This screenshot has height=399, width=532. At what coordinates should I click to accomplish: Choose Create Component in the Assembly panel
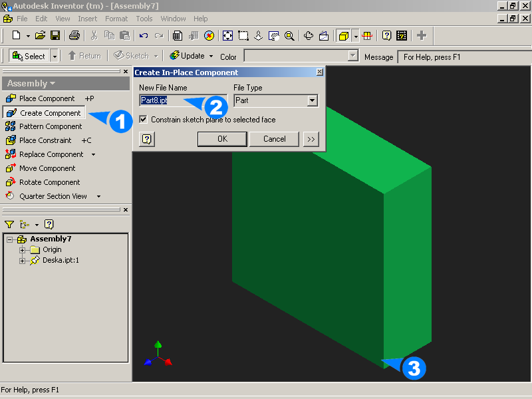coord(44,112)
